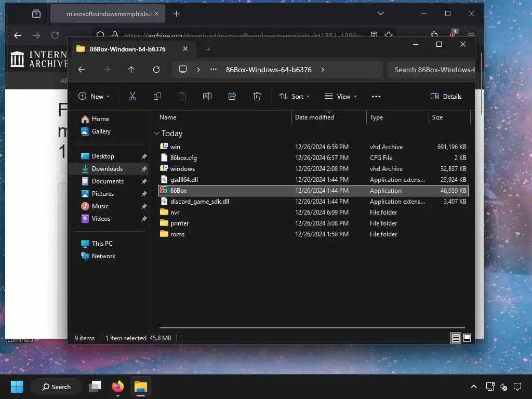Expand chevron after This PC icon in address bar
The image size is (532, 399).
[198, 70]
